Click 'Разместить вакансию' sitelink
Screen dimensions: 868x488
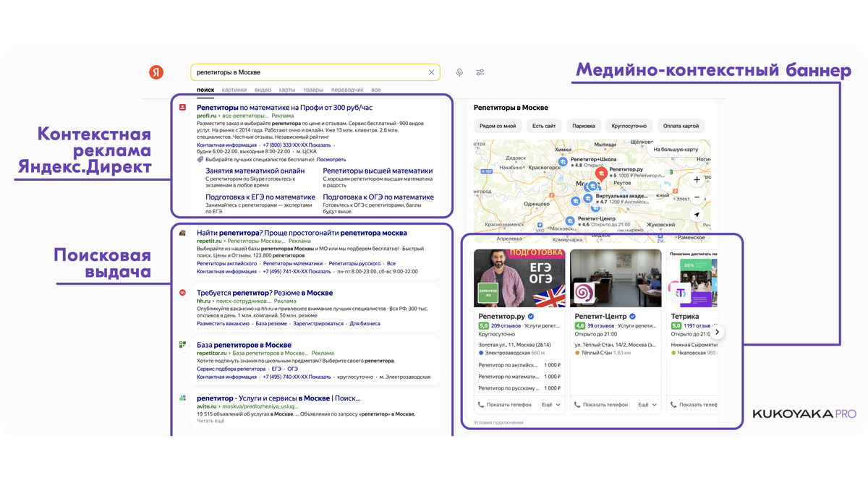[x=223, y=324]
